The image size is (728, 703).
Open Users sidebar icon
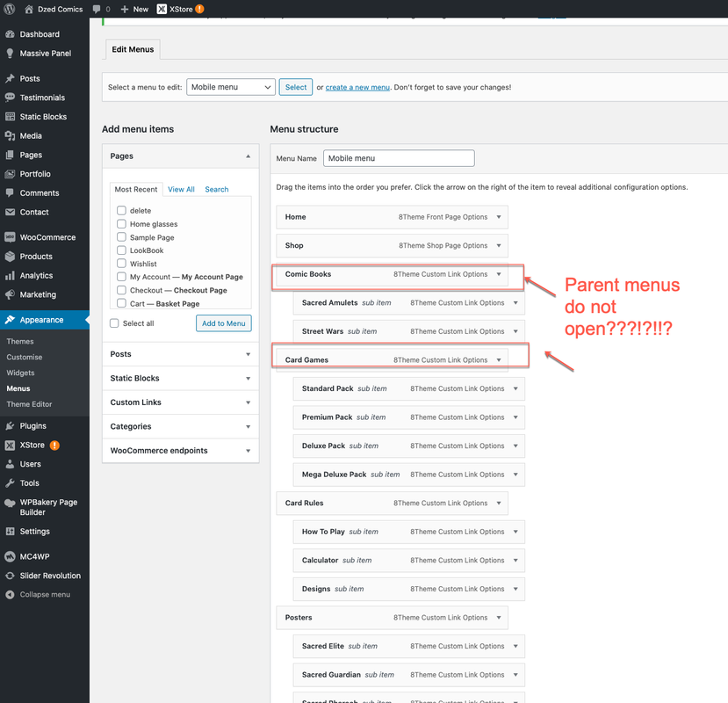pyautogui.click(x=10, y=464)
